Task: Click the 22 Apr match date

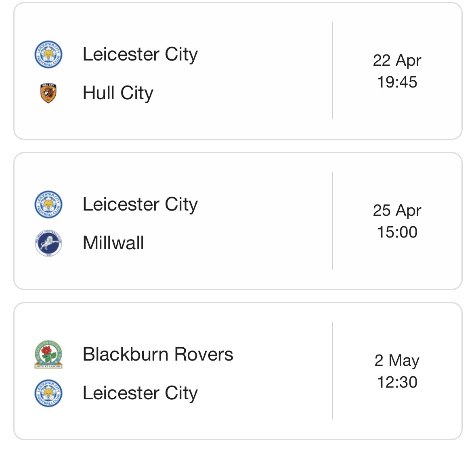Action: [x=397, y=61]
